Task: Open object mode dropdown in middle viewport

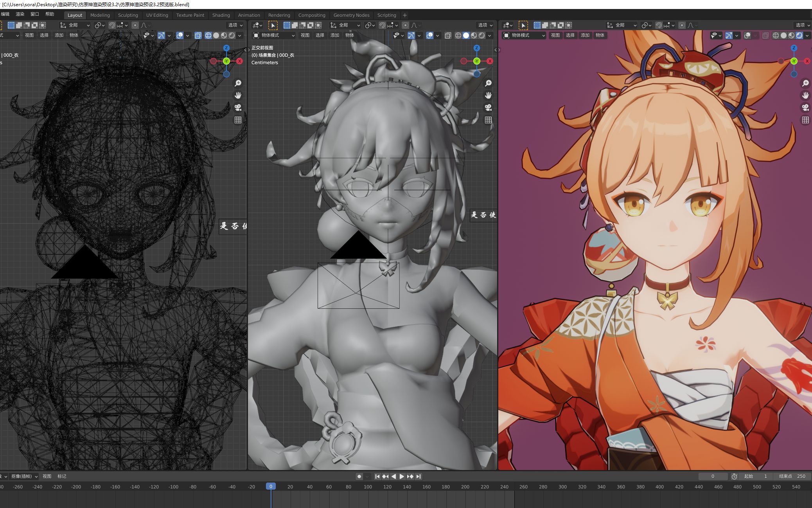Action: click(x=274, y=36)
